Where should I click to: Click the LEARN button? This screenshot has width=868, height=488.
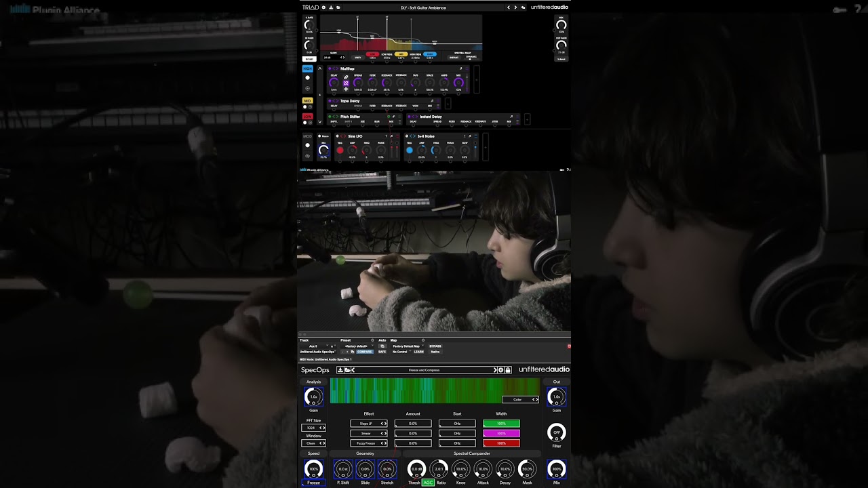pyautogui.click(x=418, y=352)
